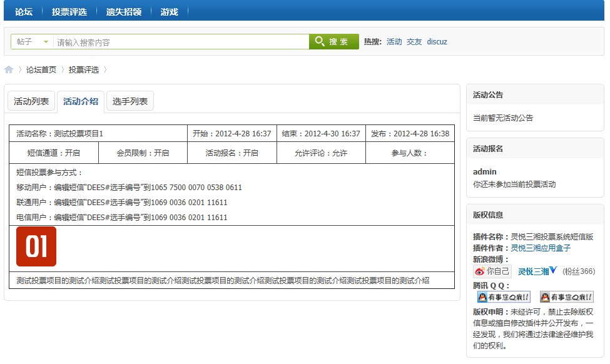Click the 活动公告 panel header

coord(535,95)
